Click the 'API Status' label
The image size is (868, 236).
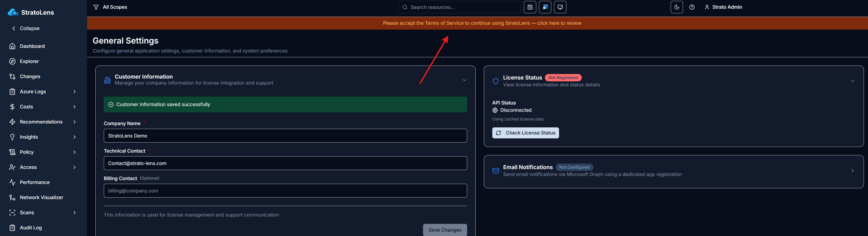(504, 103)
